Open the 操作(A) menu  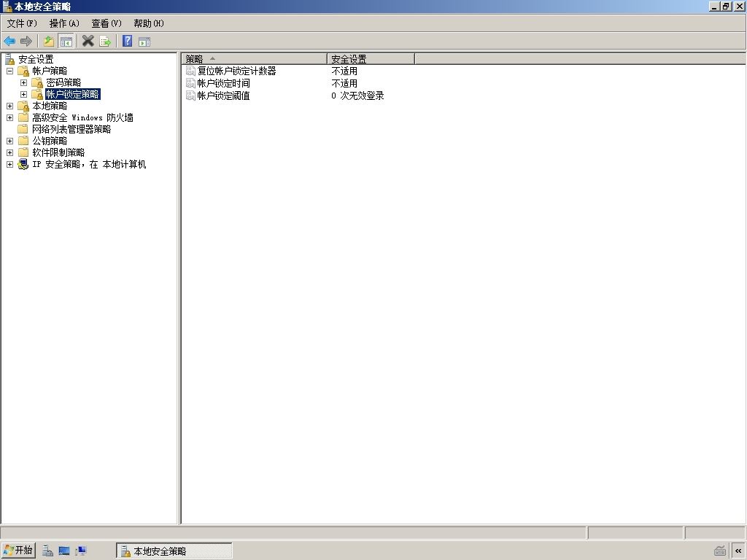pyautogui.click(x=64, y=23)
